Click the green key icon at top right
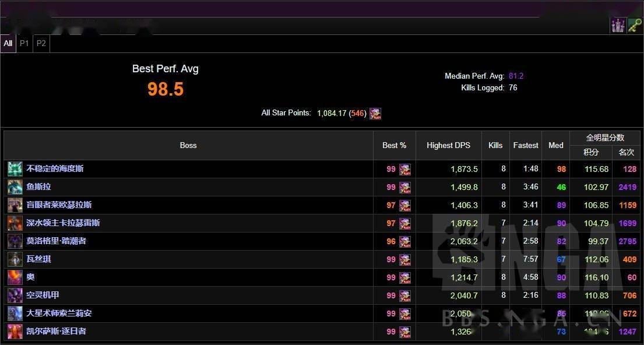The height and width of the screenshot is (345, 644). [x=634, y=25]
